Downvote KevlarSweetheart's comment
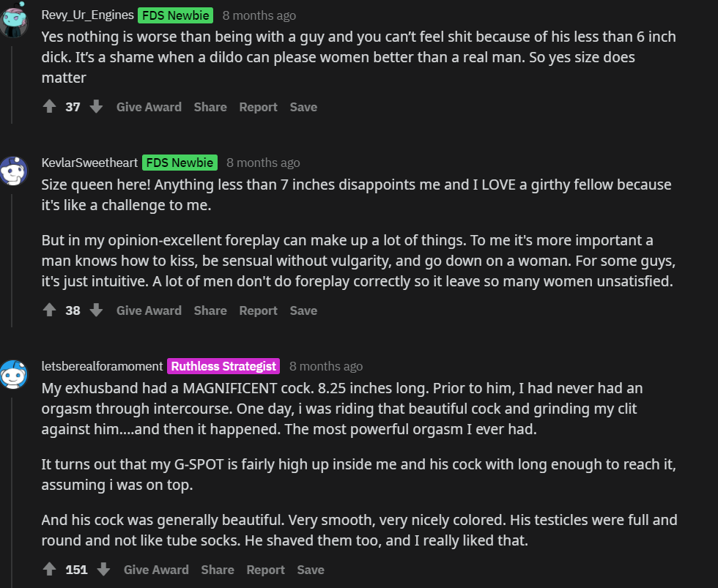The image size is (718, 588). coord(96,310)
